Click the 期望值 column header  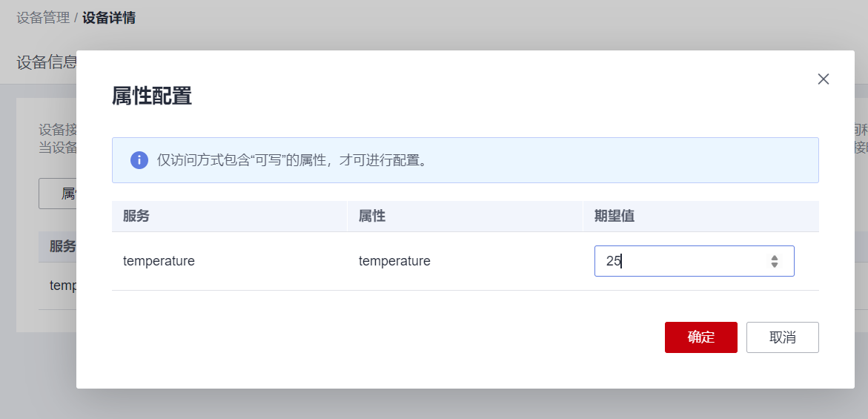tap(614, 217)
